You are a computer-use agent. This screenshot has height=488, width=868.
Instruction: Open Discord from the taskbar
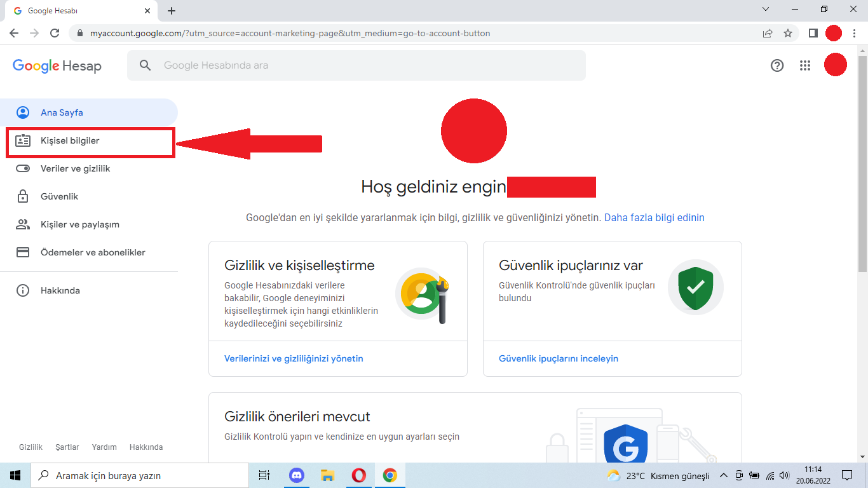click(x=296, y=475)
